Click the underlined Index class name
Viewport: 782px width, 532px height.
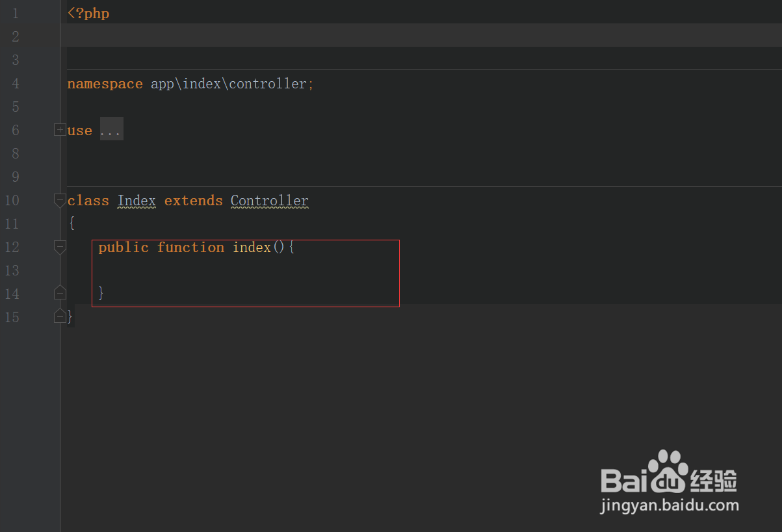click(137, 201)
